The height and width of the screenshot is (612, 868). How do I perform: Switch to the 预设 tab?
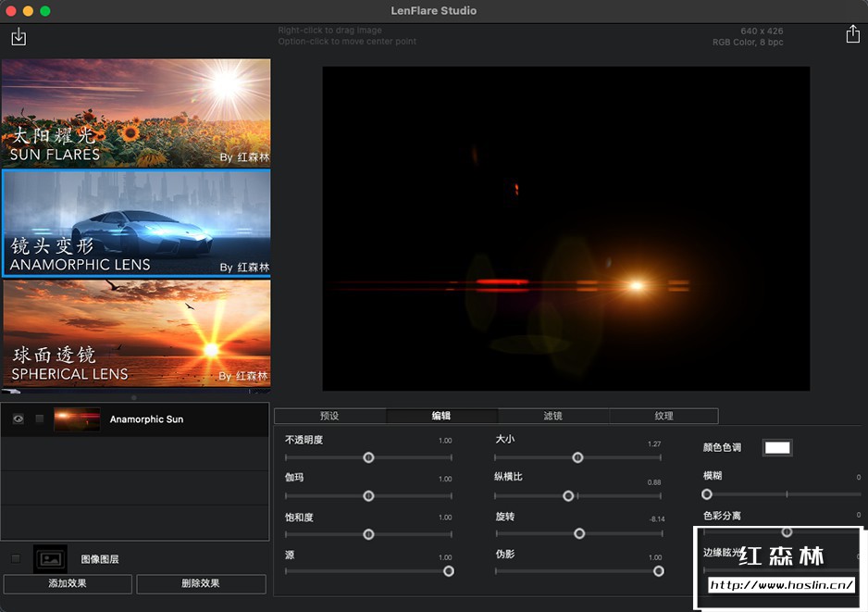point(329,416)
